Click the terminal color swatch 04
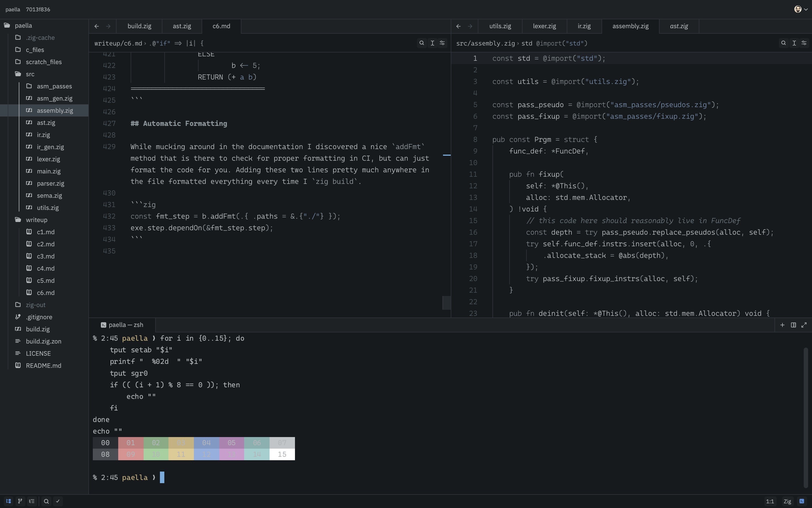 tap(206, 443)
